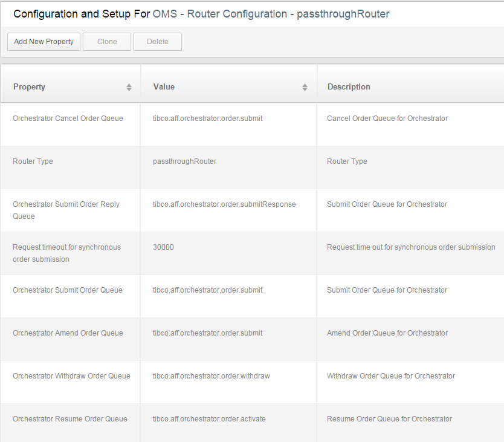Click the 30000 timeout value cell
504x442 pixels.
point(164,247)
